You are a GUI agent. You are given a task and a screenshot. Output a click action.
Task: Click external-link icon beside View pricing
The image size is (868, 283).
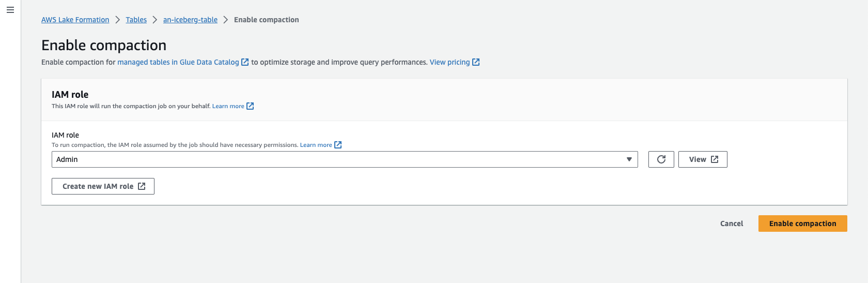coord(476,62)
